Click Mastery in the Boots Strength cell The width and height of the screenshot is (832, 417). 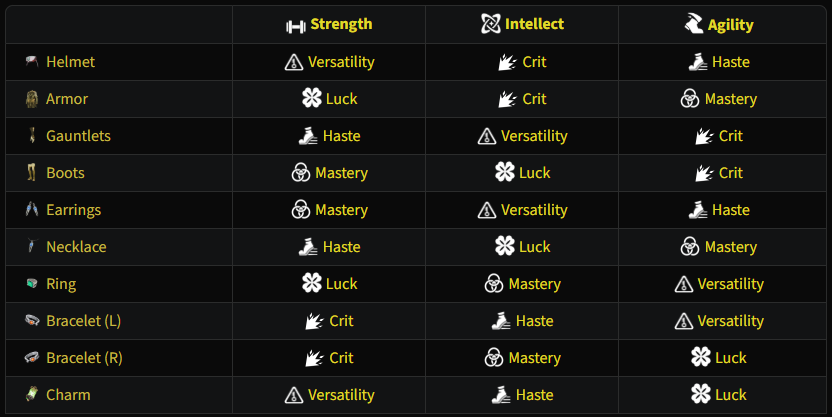click(341, 173)
